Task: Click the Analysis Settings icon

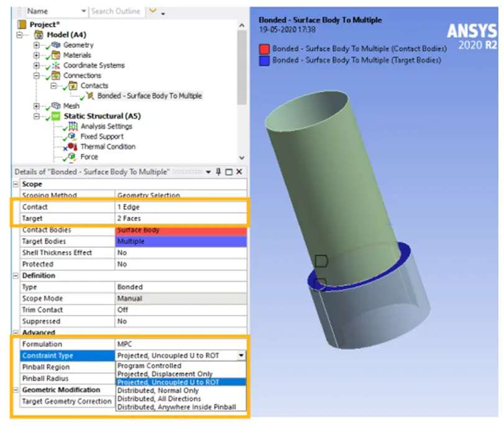Action: click(73, 126)
